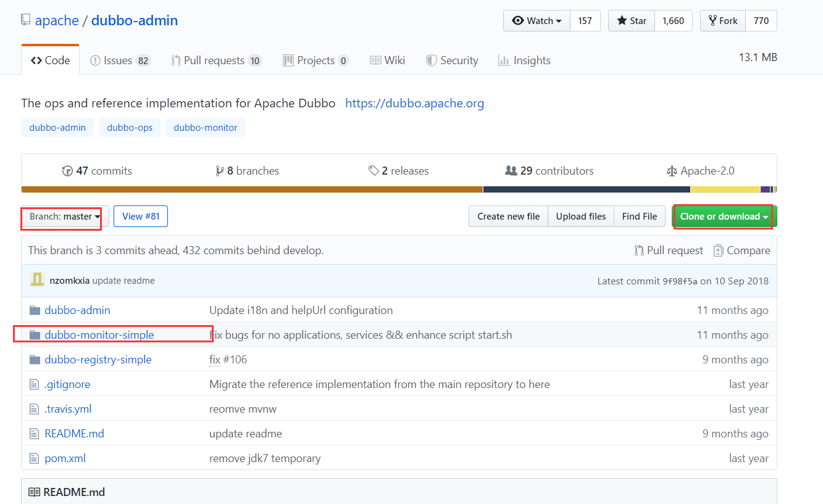Open the README.md file link in list
Viewport: 823px width, 504px height.
pos(74,434)
